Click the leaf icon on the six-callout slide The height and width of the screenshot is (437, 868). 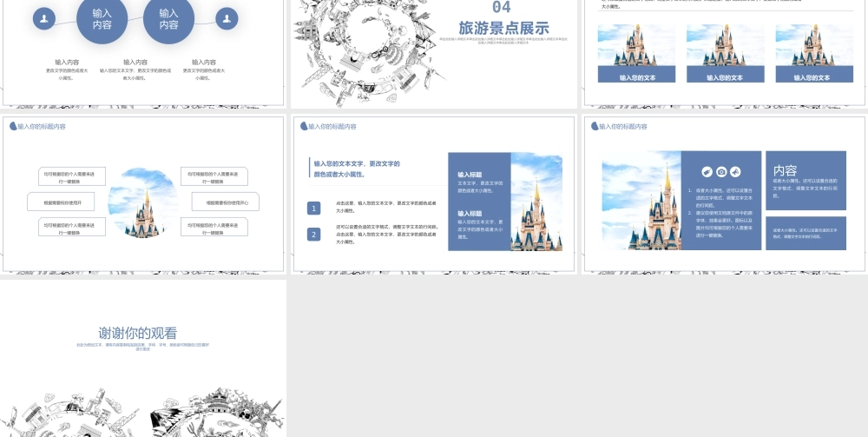pyautogui.click(x=13, y=126)
